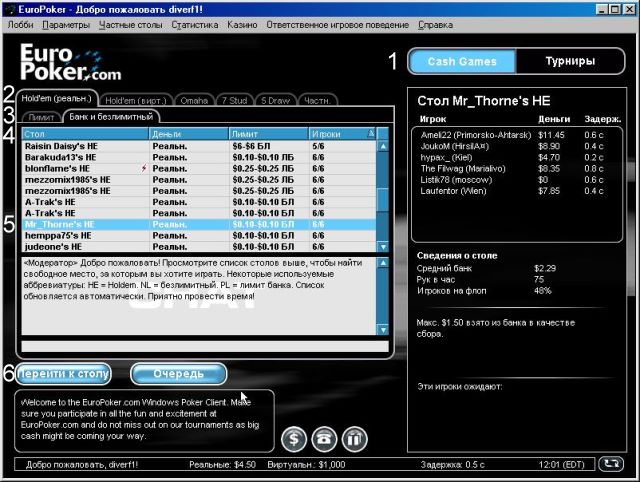
Task: Select the blonflame's HE table row
Action: pos(199,168)
